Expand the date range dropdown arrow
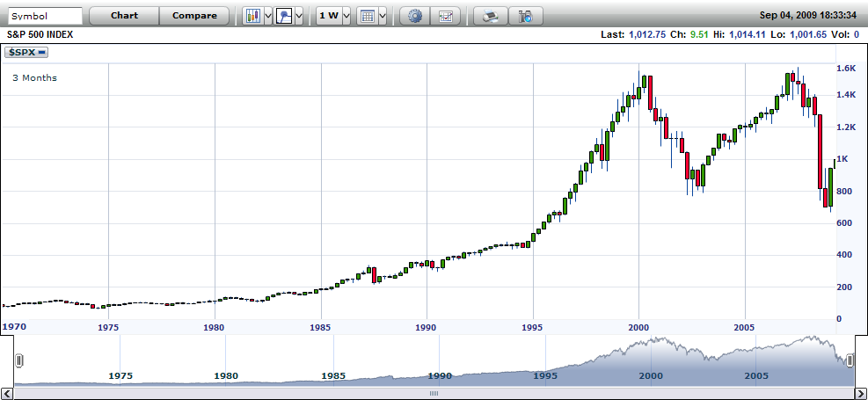Viewport: 868px width, 400px height. pos(382,16)
